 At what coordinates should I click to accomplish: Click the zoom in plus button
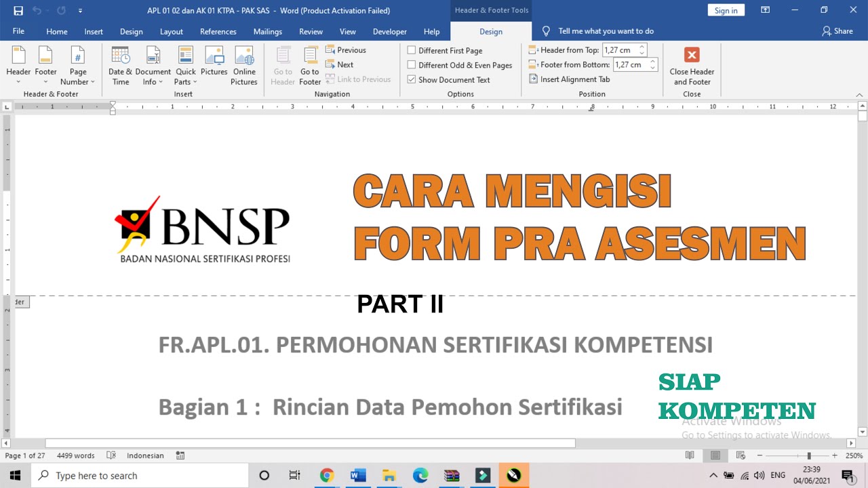coord(834,455)
